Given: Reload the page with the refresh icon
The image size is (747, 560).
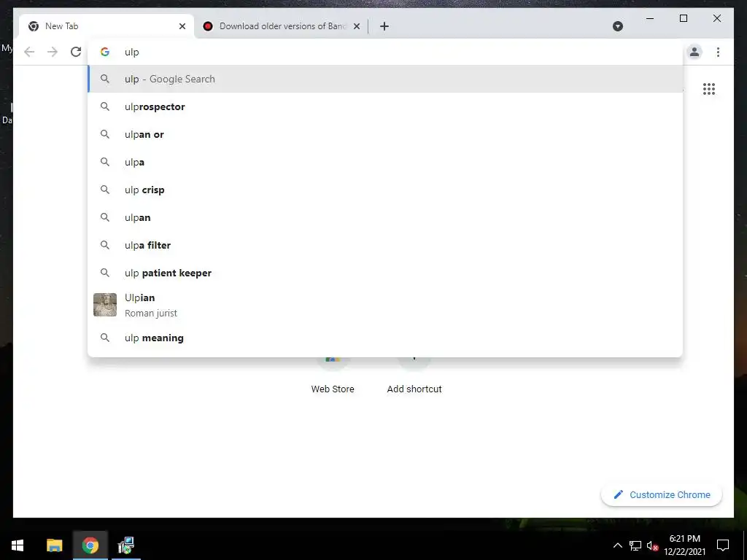Looking at the screenshot, I should pyautogui.click(x=76, y=52).
